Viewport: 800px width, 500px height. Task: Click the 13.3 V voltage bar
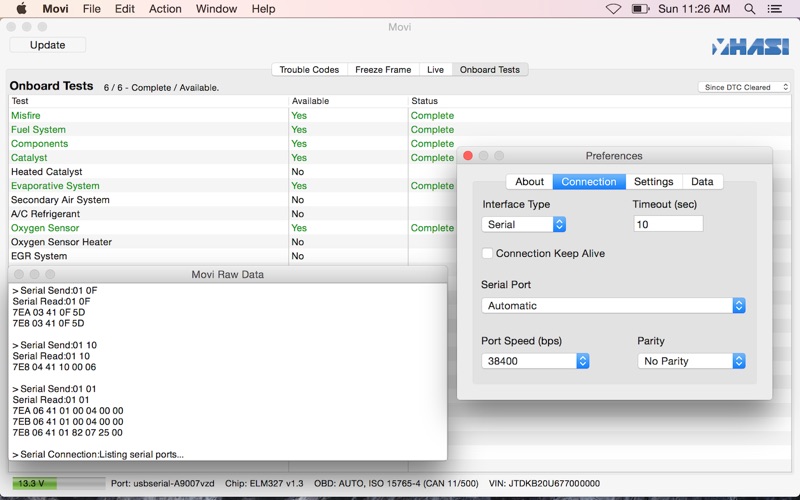[x=59, y=483]
